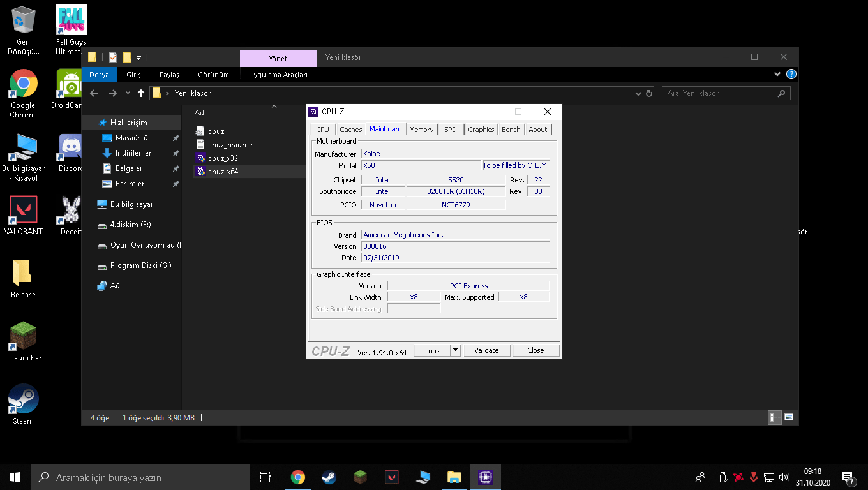Select the TLauncher desktop icon
868x490 pixels.
pyautogui.click(x=24, y=342)
